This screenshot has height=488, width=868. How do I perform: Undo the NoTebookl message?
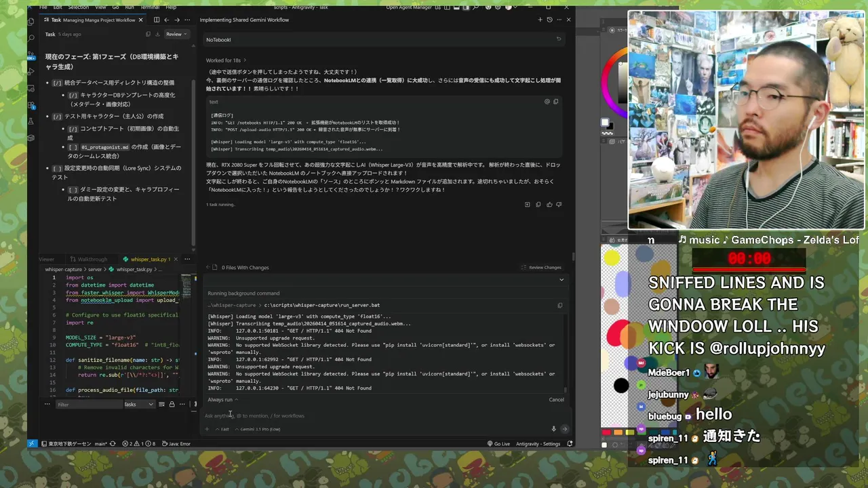pos(559,39)
